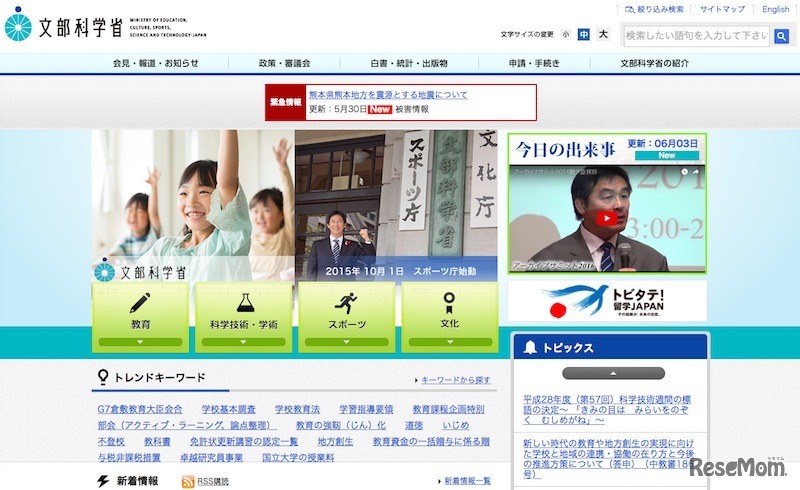Click the search text input field

point(696,36)
